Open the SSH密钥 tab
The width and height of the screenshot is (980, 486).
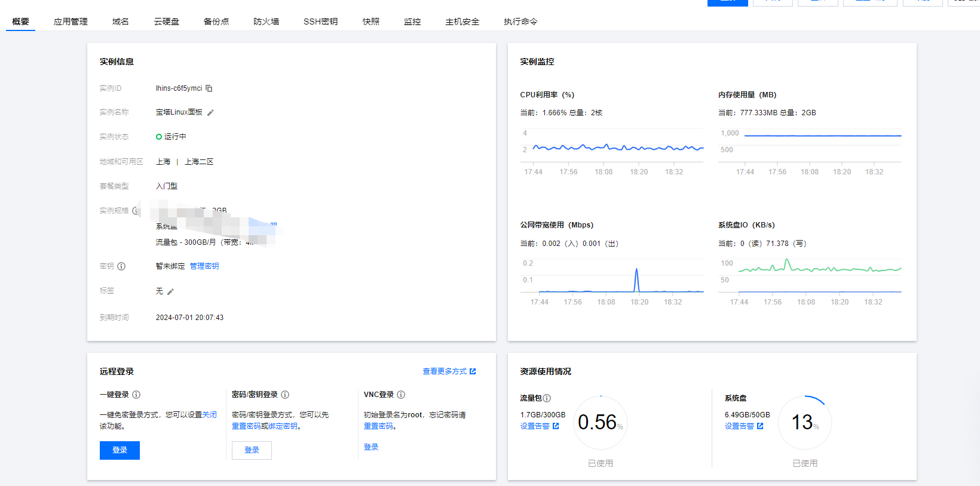(320, 21)
